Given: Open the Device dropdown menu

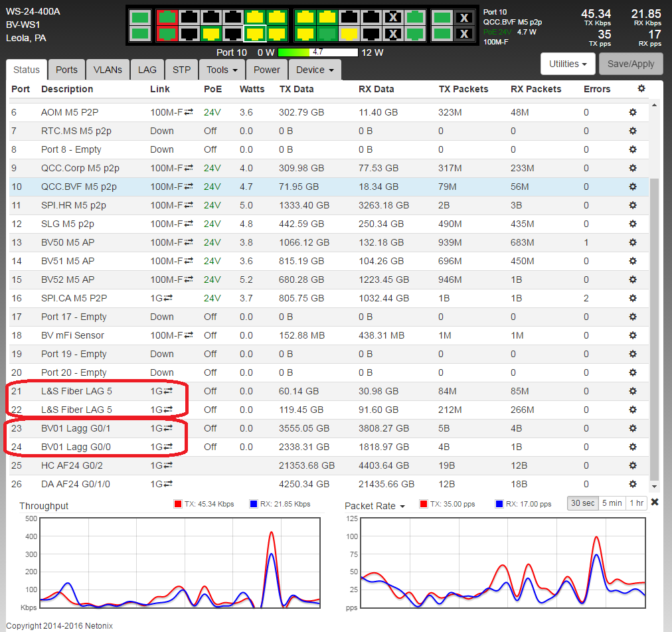Looking at the screenshot, I should (x=315, y=70).
